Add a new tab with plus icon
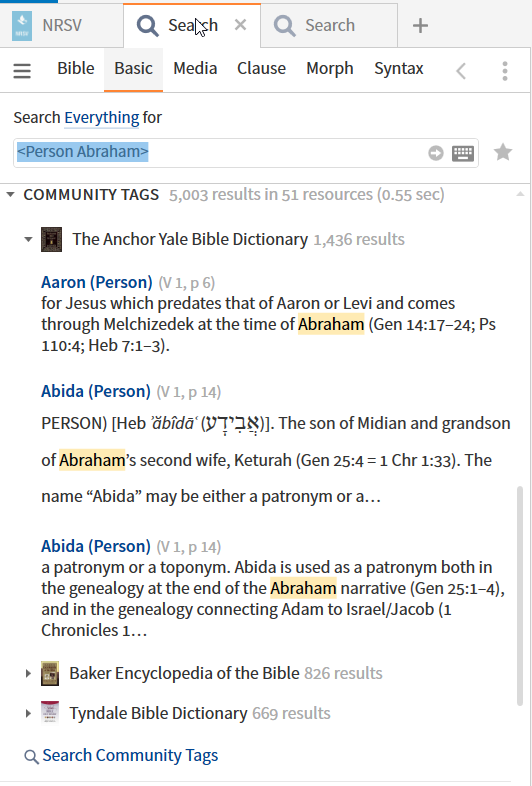 [420, 26]
